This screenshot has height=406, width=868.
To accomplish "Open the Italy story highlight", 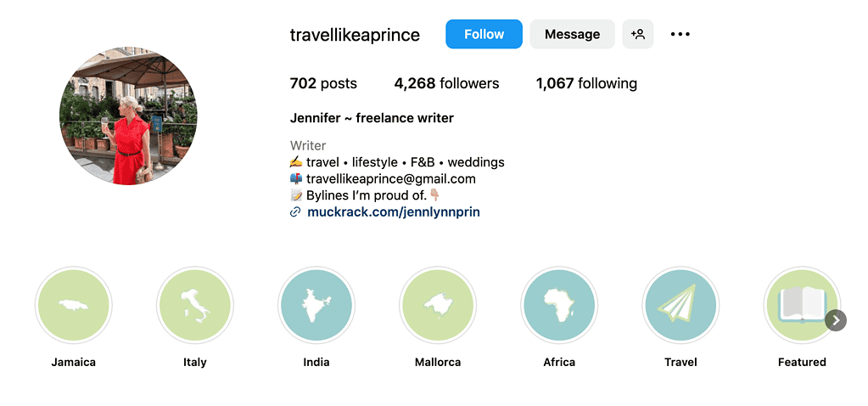I will (195, 305).
